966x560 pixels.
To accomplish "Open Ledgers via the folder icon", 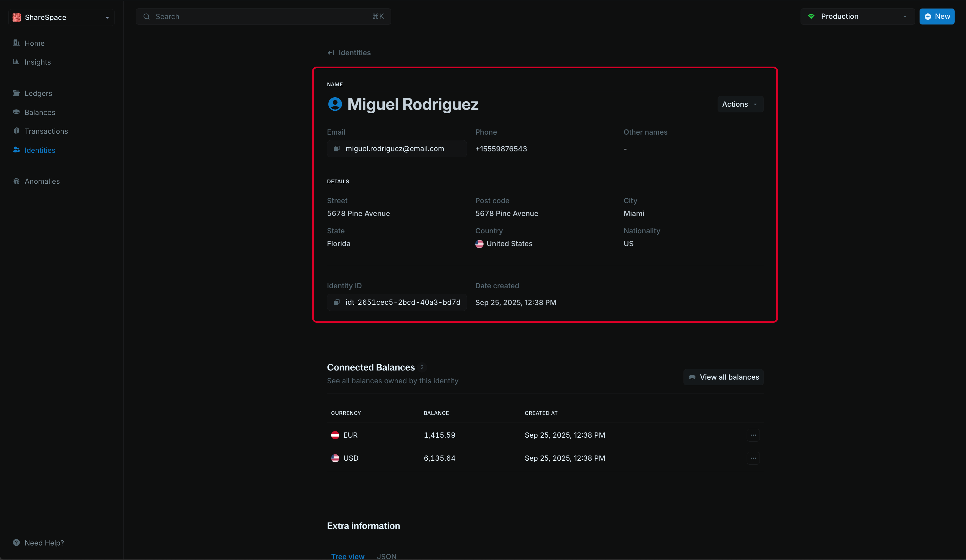I will tap(16, 93).
